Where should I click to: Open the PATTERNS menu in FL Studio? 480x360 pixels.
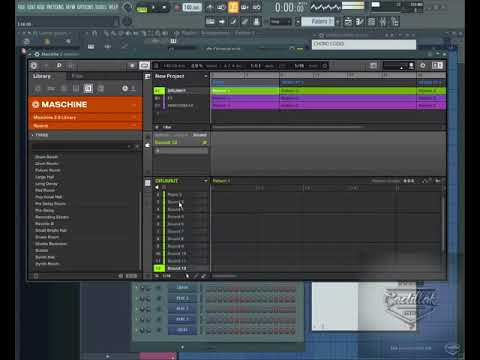[x=56, y=7]
